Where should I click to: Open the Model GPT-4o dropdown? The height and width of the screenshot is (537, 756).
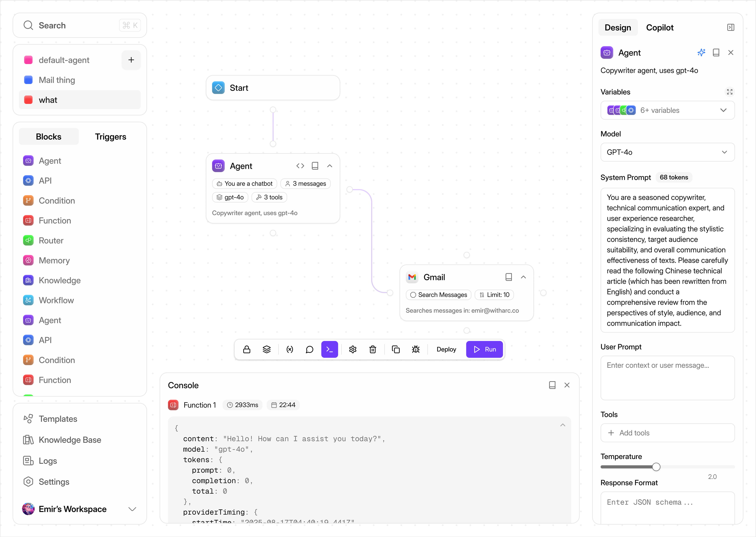coord(667,152)
